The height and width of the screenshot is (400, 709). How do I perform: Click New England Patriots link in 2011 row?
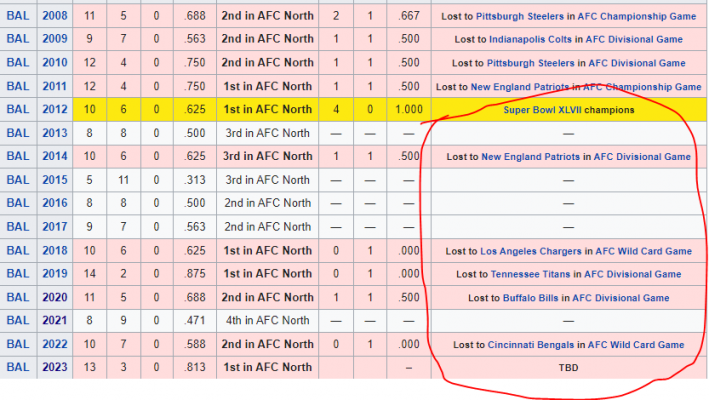tap(520, 87)
